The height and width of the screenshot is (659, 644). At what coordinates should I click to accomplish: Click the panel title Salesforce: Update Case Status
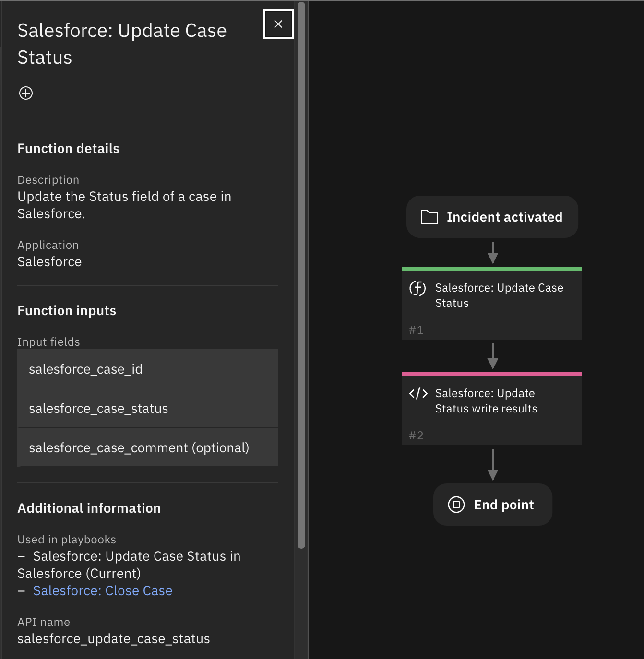point(122,44)
